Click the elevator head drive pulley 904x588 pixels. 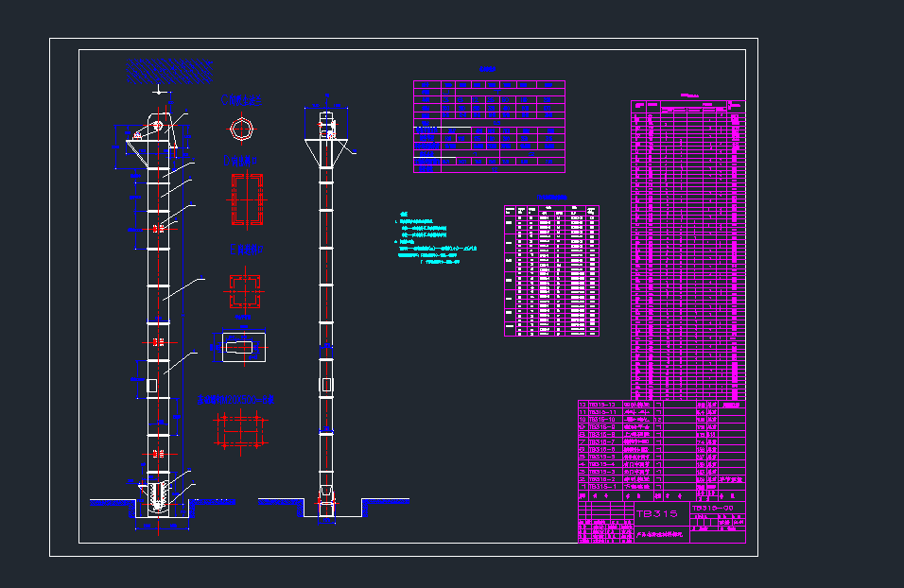157,124
